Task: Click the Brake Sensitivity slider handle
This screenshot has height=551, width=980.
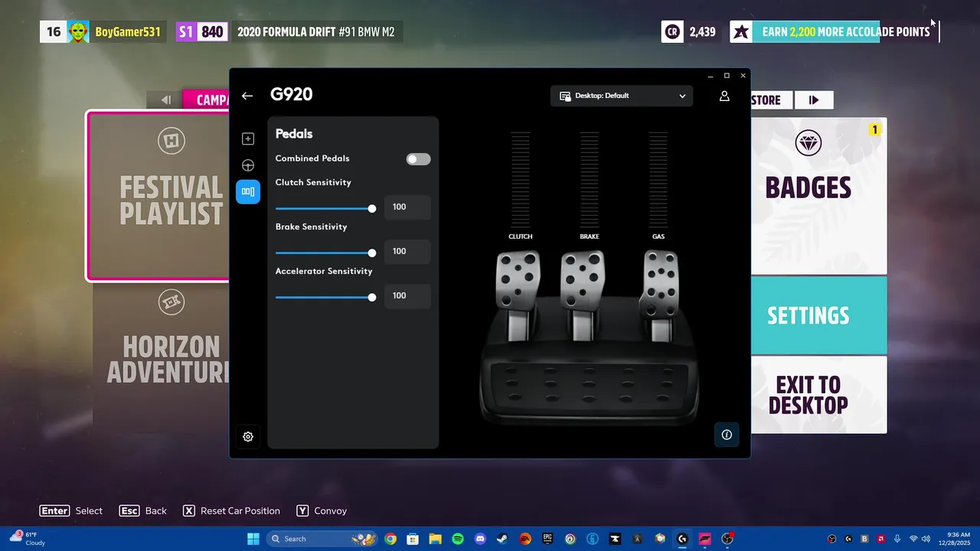Action: point(372,253)
